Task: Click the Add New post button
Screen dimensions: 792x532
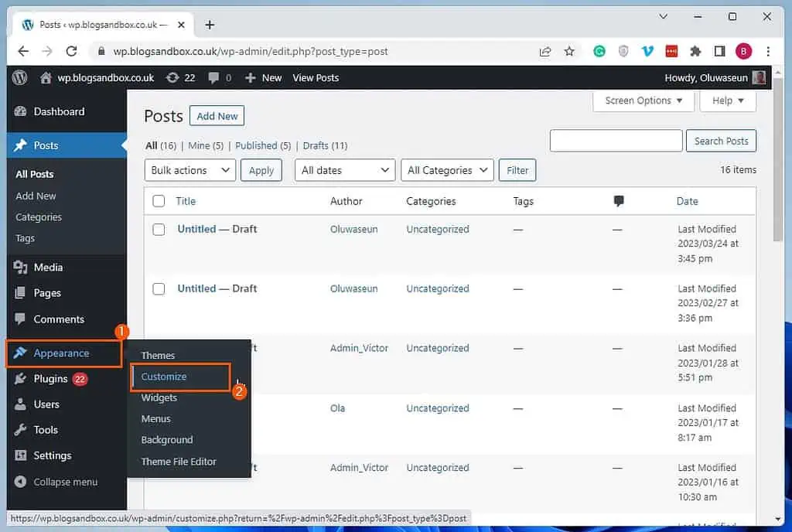Action: click(217, 115)
